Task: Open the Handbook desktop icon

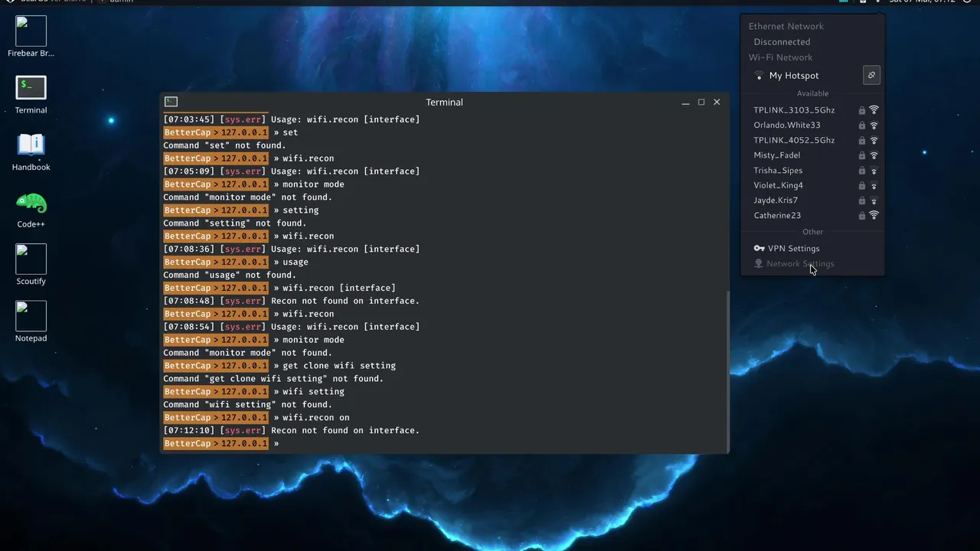Action: (31, 152)
